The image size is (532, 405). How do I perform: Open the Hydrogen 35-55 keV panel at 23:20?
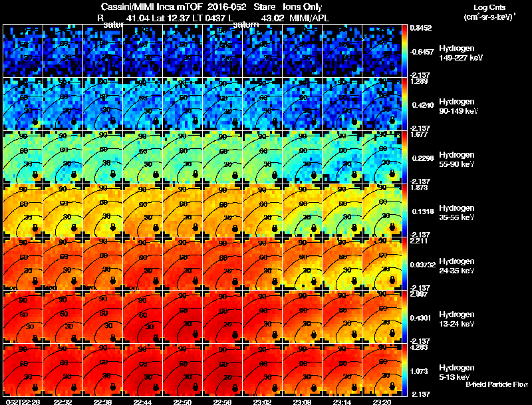382,211
